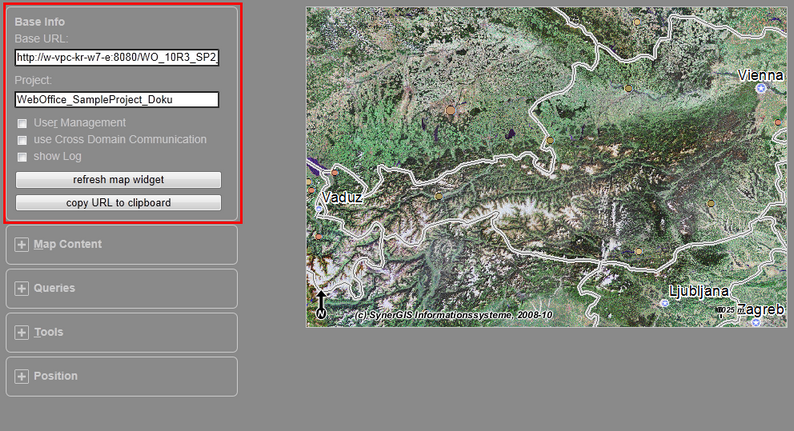794x431 pixels.
Task: Toggle use Cross Domain Communication checkbox
Action: tap(22, 140)
